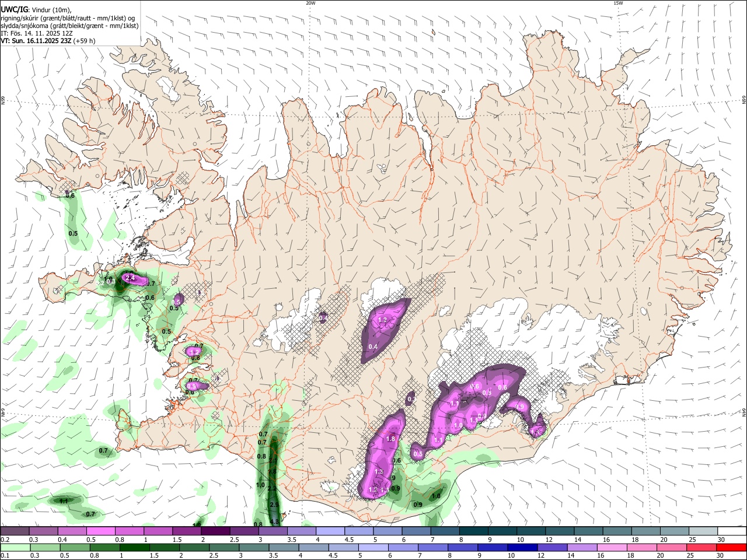Image resolution: width=747 pixels, height=560 pixels.
Task: Select the 0.5 value in the northwest Breiðafjörður rain band
Action: (x=73, y=233)
